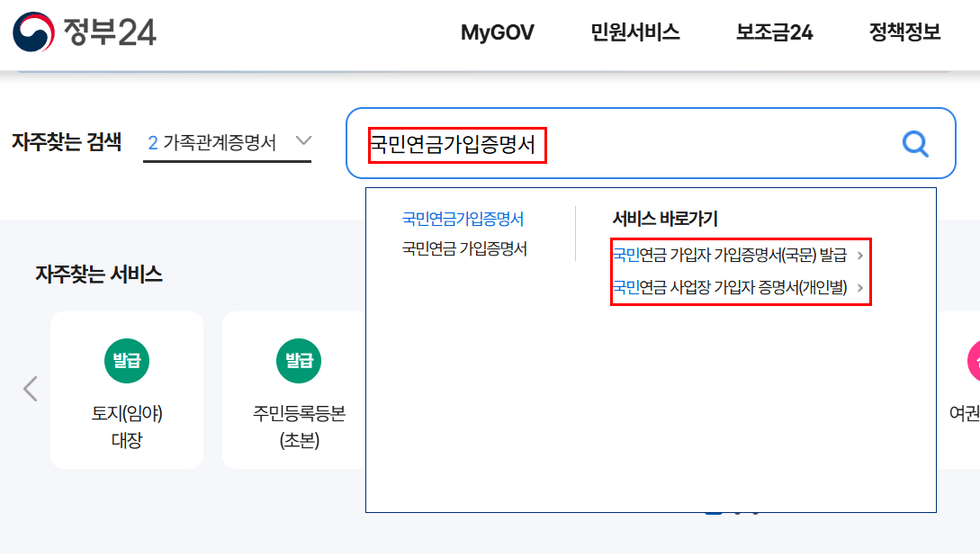Click the 자주찾는 검색 label
Screen dimensions: 980x558
(67, 142)
